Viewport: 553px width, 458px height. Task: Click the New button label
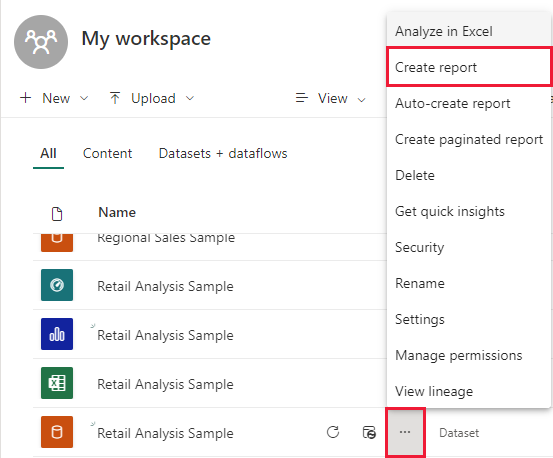tap(56, 98)
